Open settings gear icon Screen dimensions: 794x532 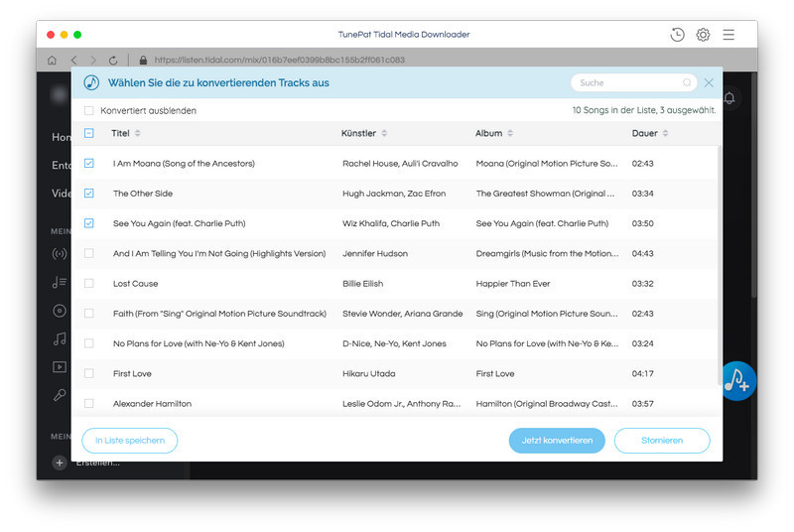[x=703, y=35]
